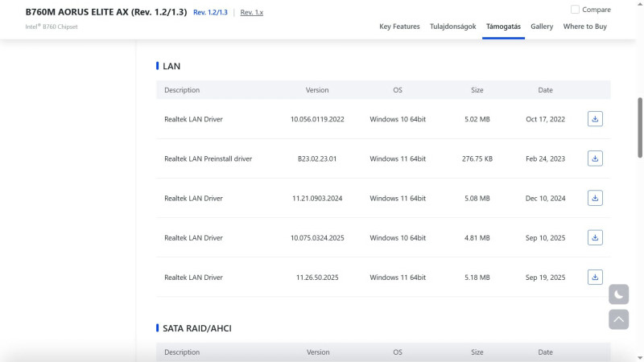Screen dimensions: 644x362
Task: Select Rev. 1.2/1.3 revision link
Action: (210, 13)
